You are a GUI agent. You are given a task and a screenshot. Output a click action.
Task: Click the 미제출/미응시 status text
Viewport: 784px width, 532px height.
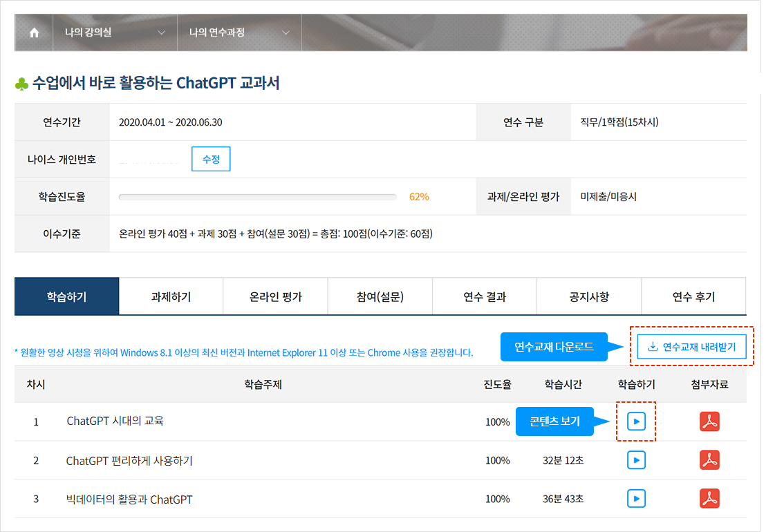coord(608,197)
